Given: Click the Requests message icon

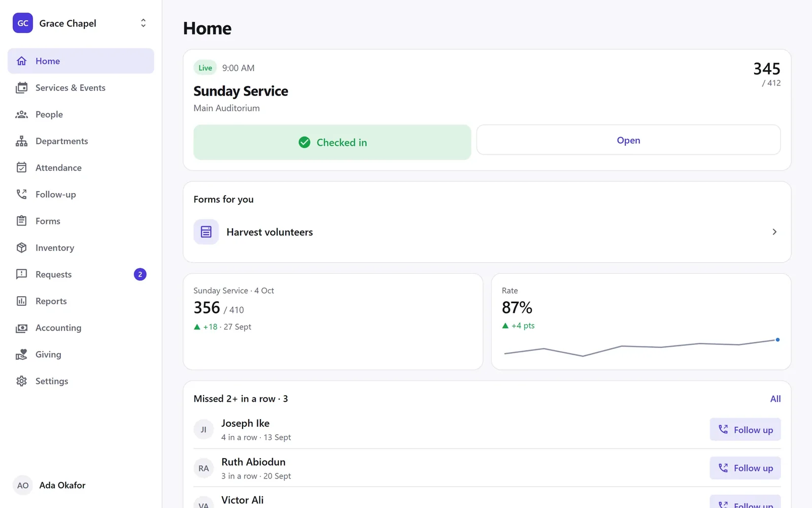Looking at the screenshot, I should (x=21, y=274).
